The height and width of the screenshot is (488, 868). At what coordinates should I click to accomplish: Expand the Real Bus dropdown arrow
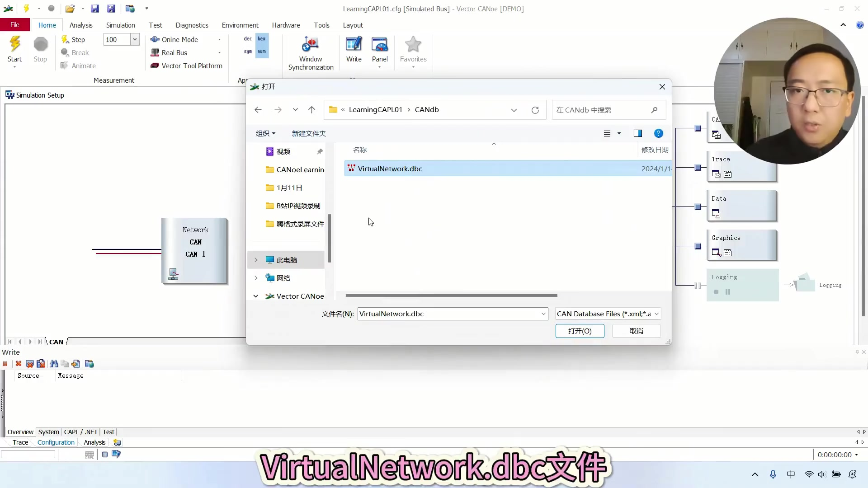coord(220,53)
